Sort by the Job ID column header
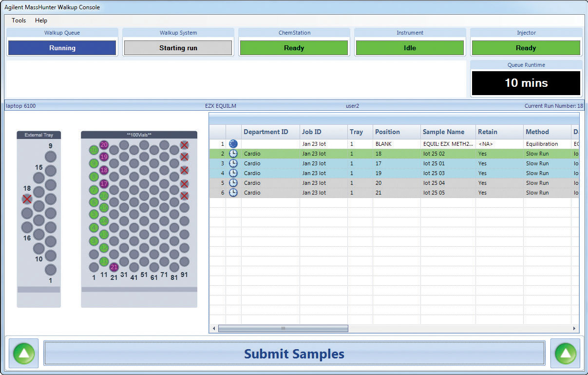Screen dimensions: 588x375 pyautogui.click(x=323, y=132)
